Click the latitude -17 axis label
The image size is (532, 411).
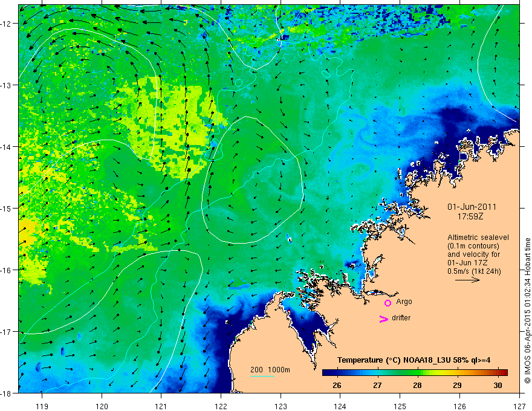(x=6, y=332)
